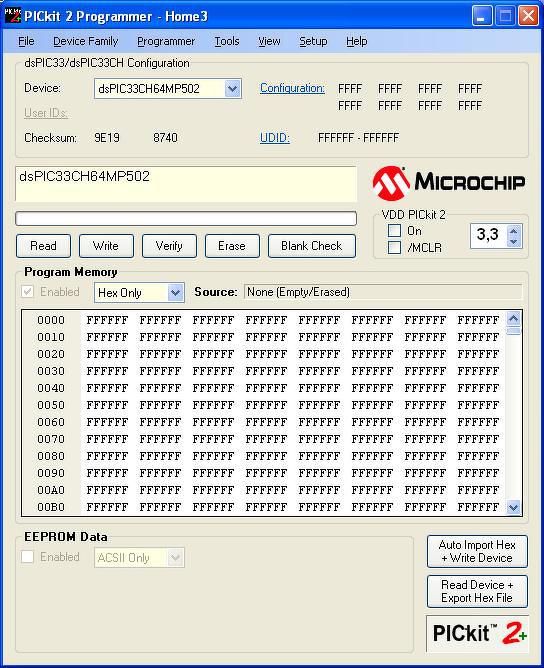Click the Erase button

click(232, 246)
